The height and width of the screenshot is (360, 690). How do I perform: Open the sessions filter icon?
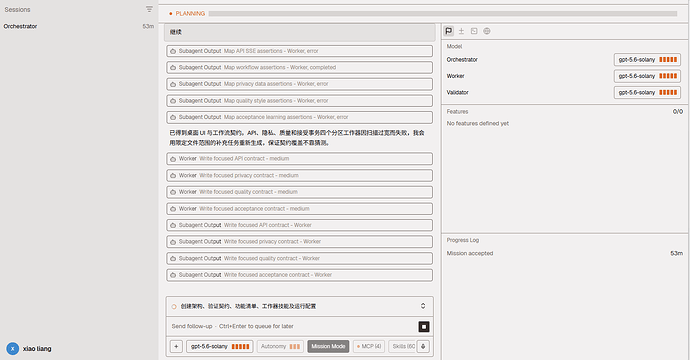tap(149, 9)
